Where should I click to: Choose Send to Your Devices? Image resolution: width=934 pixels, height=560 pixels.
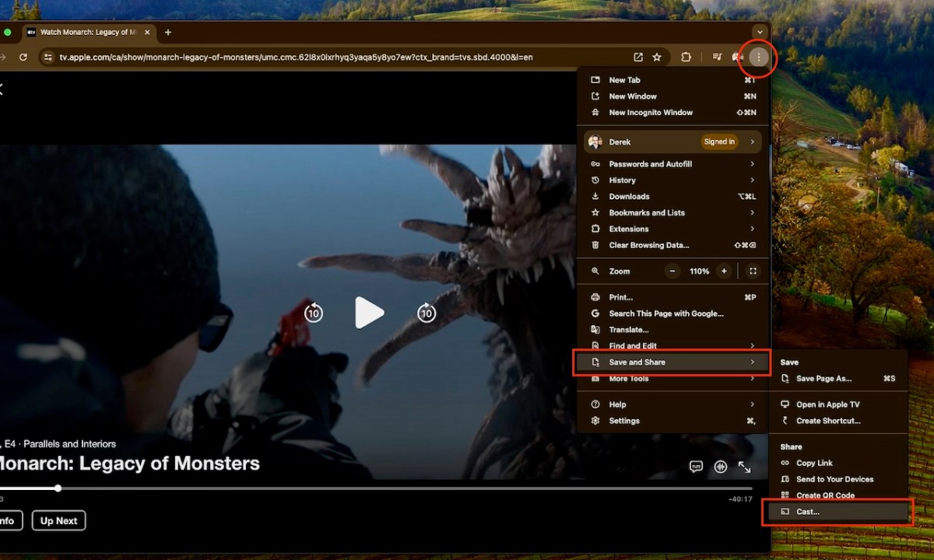[839, 480]
